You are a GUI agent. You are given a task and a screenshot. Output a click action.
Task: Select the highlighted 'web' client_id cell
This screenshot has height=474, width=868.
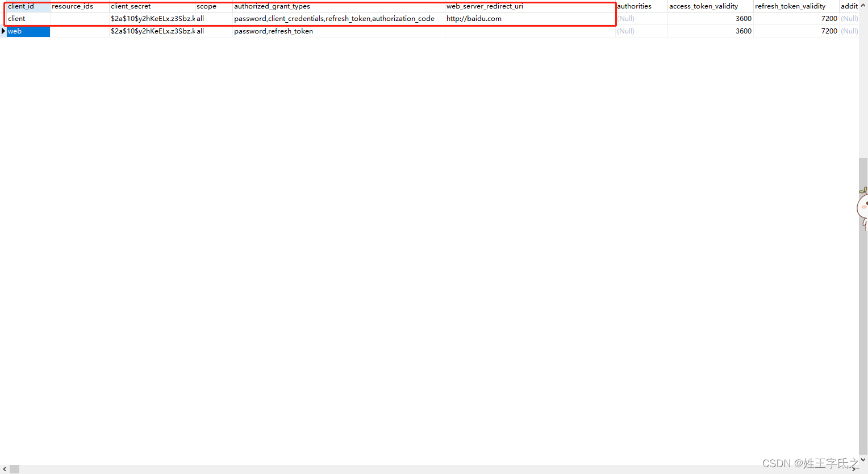coord(28,31)
